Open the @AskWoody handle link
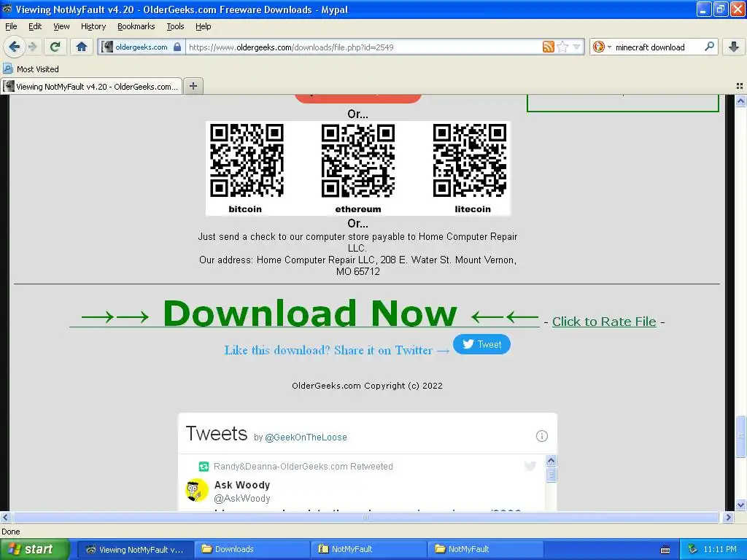The width and height of the screenshot is (747, 560). [242, 498]
